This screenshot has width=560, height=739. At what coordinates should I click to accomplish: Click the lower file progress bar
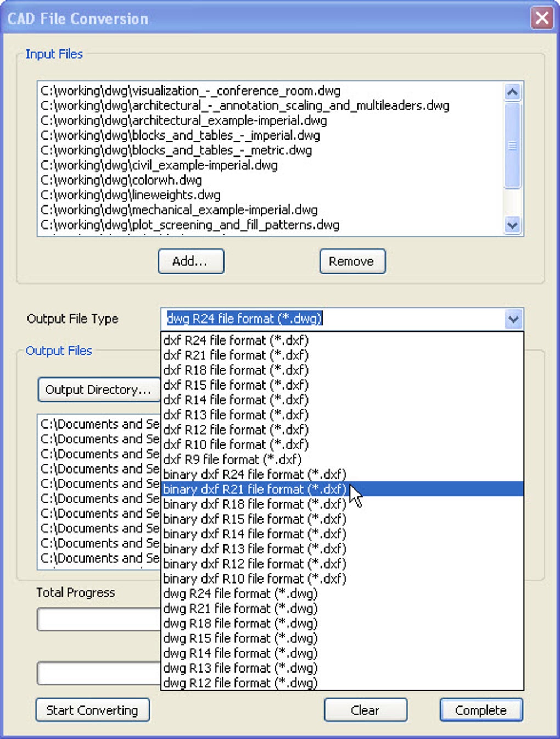point(99,673)
